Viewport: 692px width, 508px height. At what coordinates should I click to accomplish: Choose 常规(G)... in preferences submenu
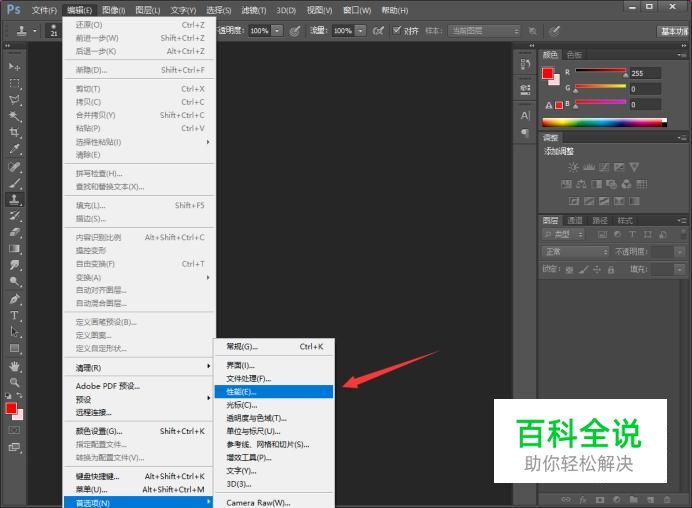point(274,346)
